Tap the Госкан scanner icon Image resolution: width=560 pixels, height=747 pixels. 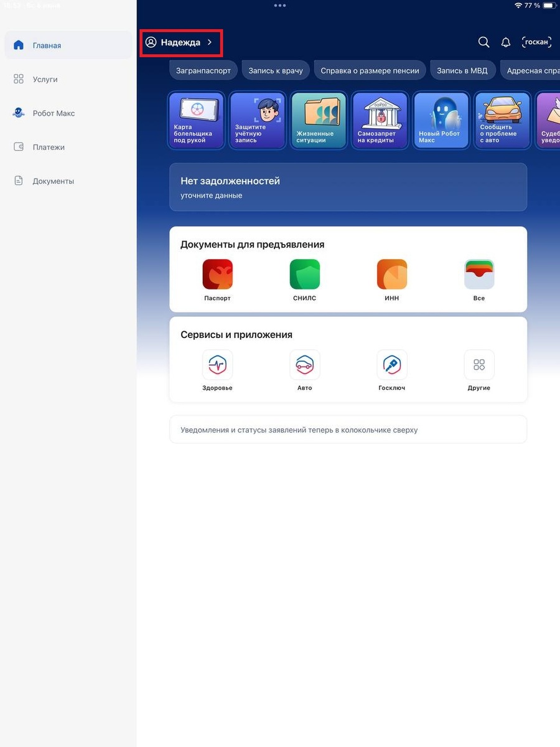click(x=536, y=42)
